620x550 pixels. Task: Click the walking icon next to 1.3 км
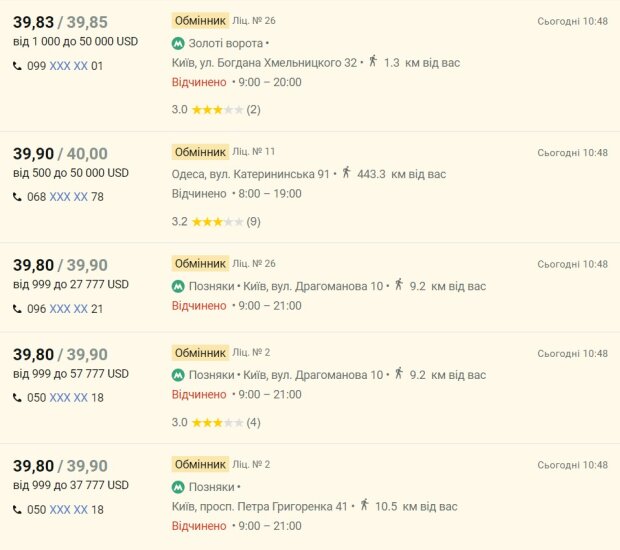(x=373, y=62)
